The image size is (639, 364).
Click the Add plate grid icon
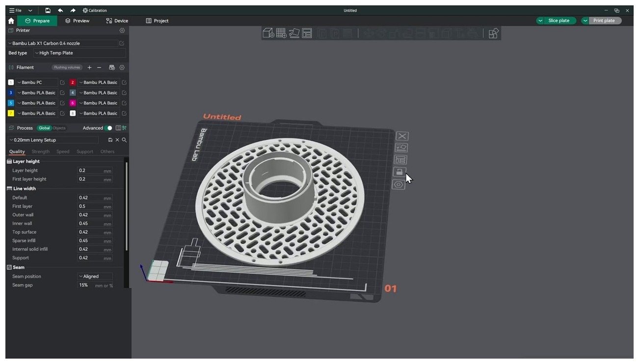281,33
